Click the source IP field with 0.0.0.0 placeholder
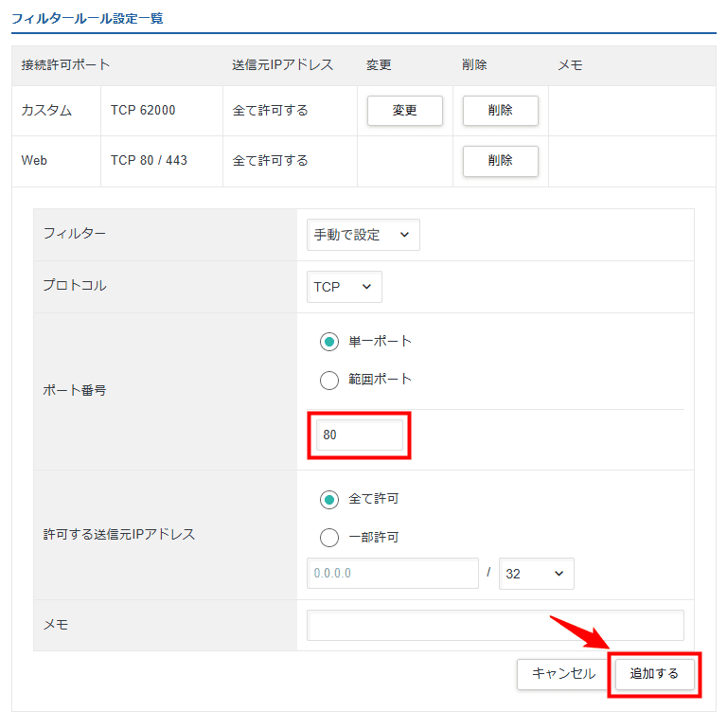727x728 pixels. point(392,574)
